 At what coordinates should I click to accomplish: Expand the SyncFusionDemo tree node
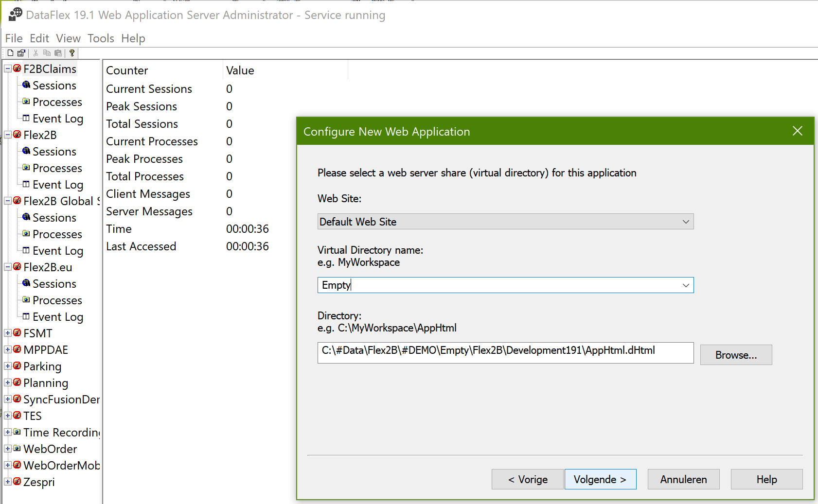[x=8, y=400]
